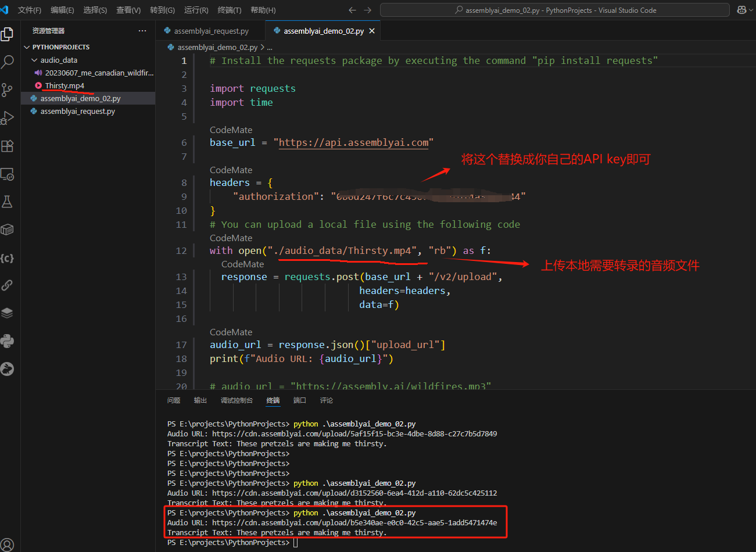Click the CodeMate code lens above headers line

point(231,170)
